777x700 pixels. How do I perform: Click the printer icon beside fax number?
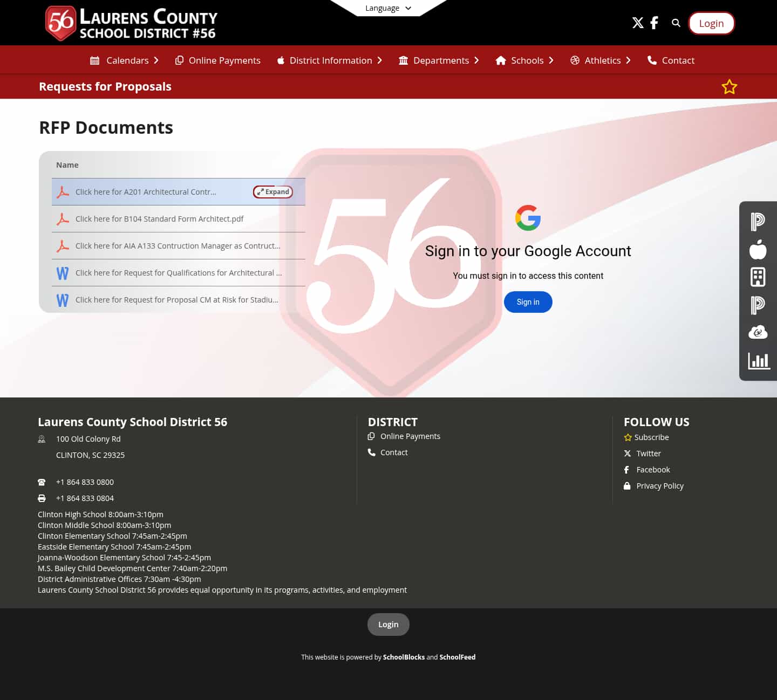pyautogui.click(x=42, y=498)
